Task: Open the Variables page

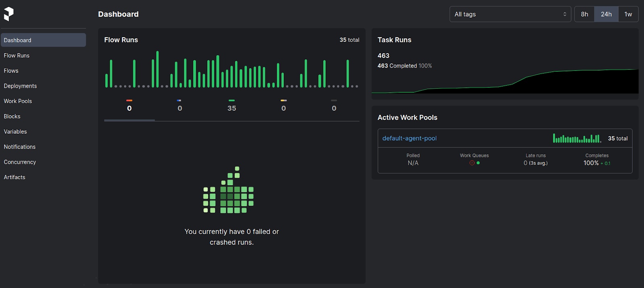Action: 15,132
